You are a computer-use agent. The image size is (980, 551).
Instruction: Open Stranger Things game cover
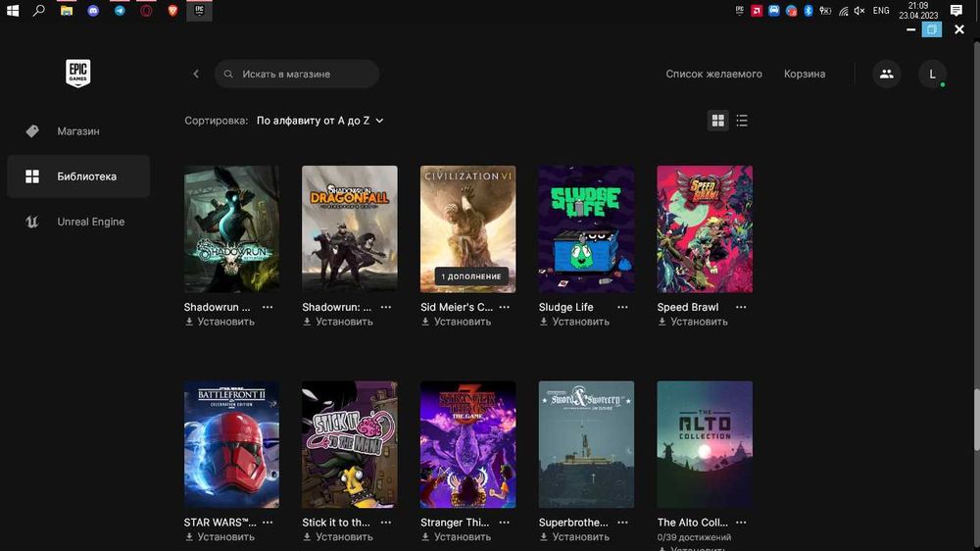[x=468, y=444]
